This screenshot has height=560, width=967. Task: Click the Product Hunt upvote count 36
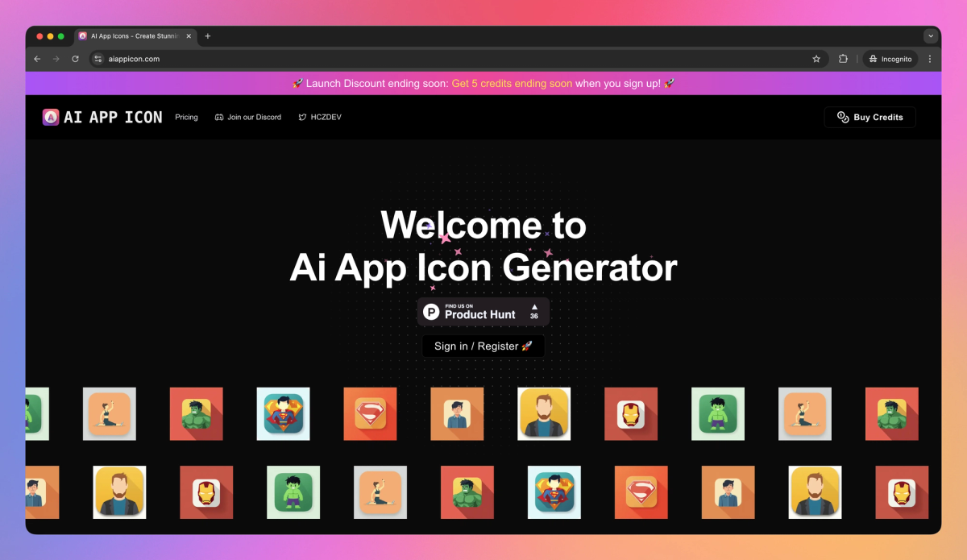533,312
